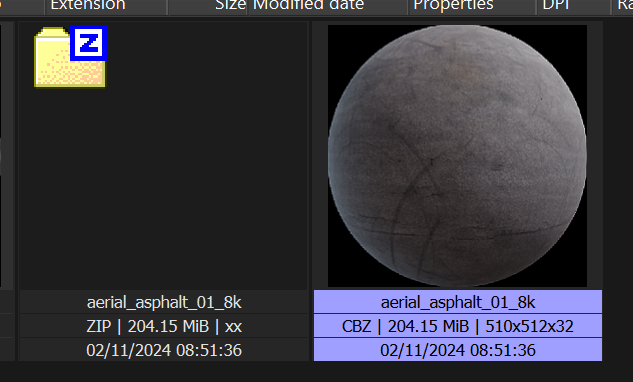Click the 'CBZ | 204.15 MiB | 510x512x32' info line
Viewport: 633px width, 382px height.
[458, 326]
